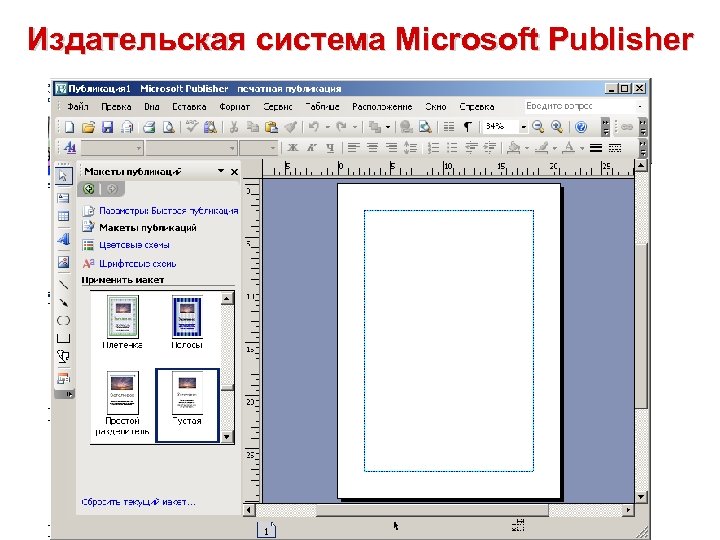This screenshot has height=540, width=720.
Task: Click the Undo arrow icon
Action: click(314, 127)
